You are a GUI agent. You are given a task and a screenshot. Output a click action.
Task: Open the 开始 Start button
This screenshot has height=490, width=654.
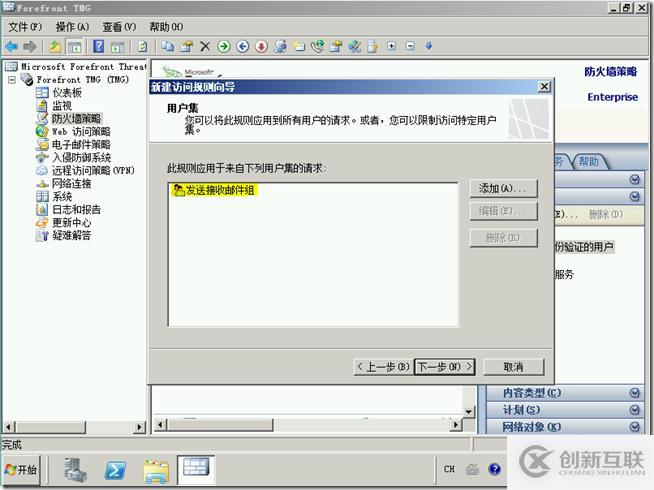tap(21, 470)
